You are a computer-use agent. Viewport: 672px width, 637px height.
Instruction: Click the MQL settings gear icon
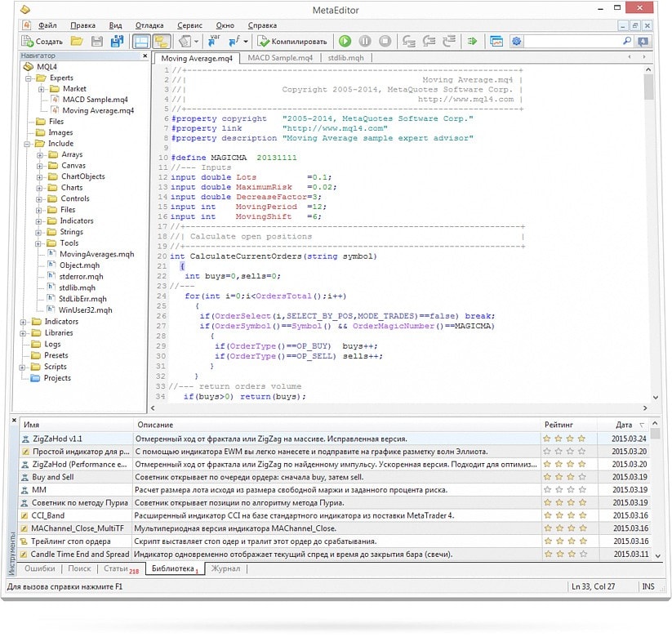[x=516, y=42]
